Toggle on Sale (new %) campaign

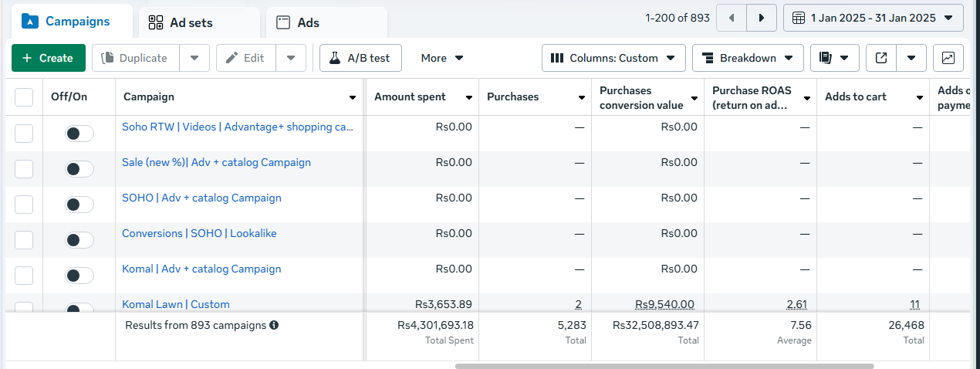click(x=79, y=169)
